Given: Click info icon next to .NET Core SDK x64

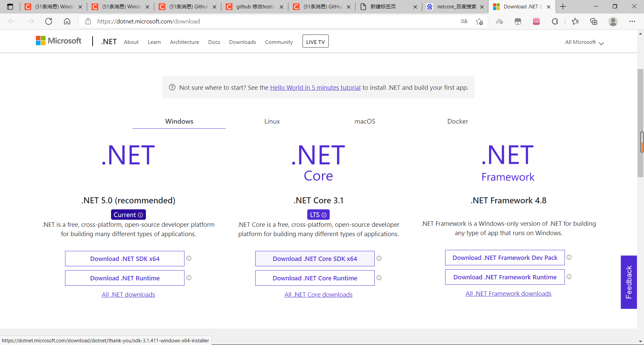Looking at the screenshot, I should tap(379, 258).
